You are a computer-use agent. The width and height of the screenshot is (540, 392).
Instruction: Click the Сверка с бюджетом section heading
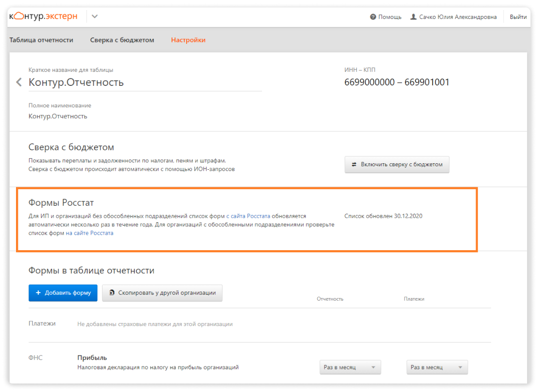click(x=71, y=147)
